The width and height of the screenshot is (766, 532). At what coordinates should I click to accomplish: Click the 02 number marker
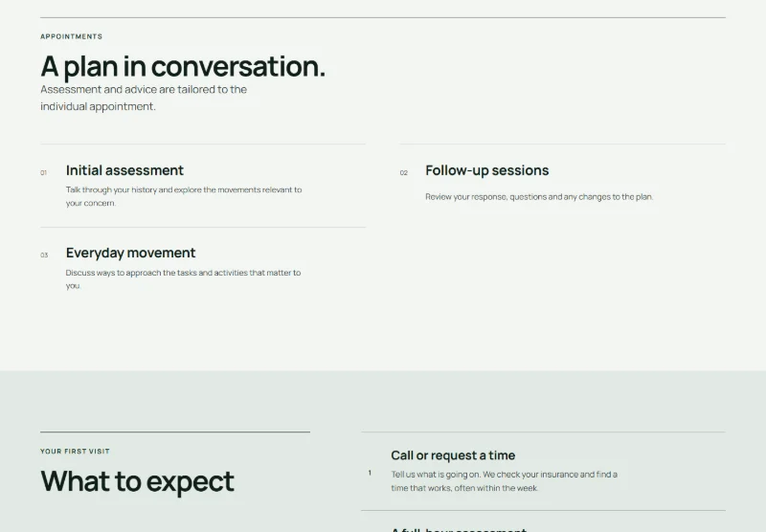click(403, 173)
